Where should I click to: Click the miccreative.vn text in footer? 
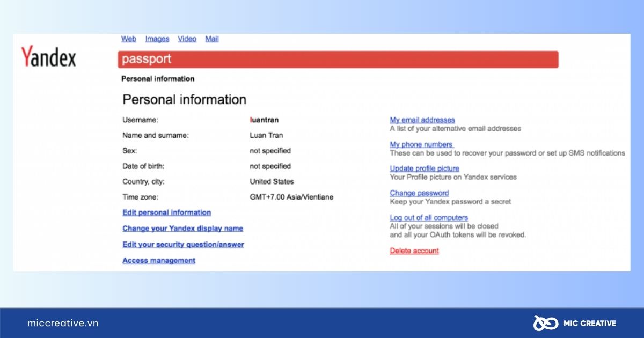click(63, 323)
